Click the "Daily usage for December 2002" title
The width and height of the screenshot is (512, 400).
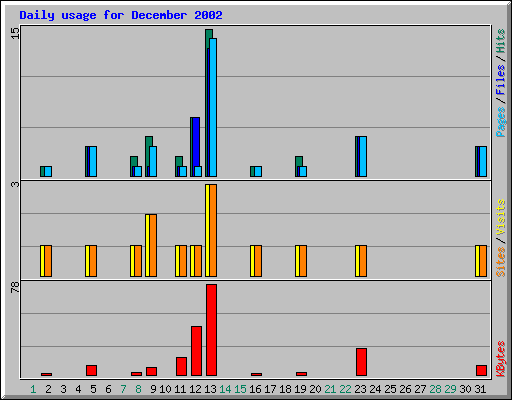click(x=121, y=15)
